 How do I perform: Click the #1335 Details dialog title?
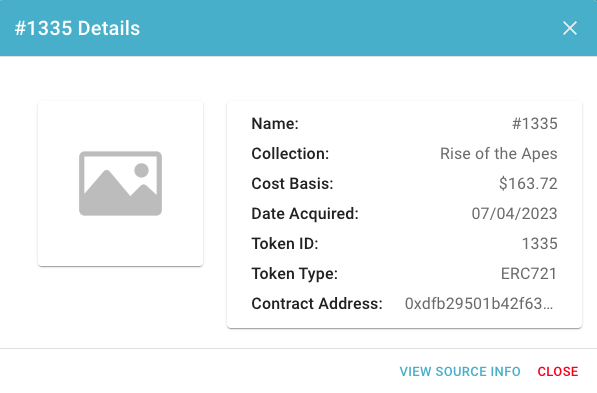[x=77, y=28]
